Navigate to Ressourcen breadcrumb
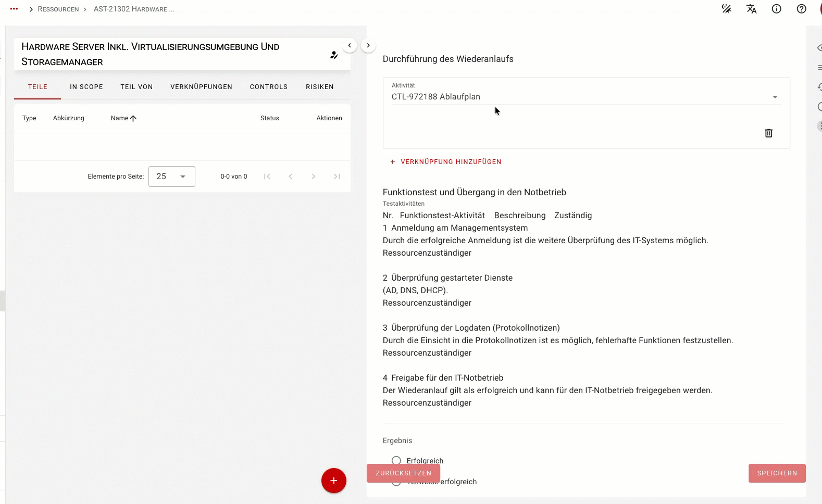This screenshot has width=822, height=504. tap(58, 9)
